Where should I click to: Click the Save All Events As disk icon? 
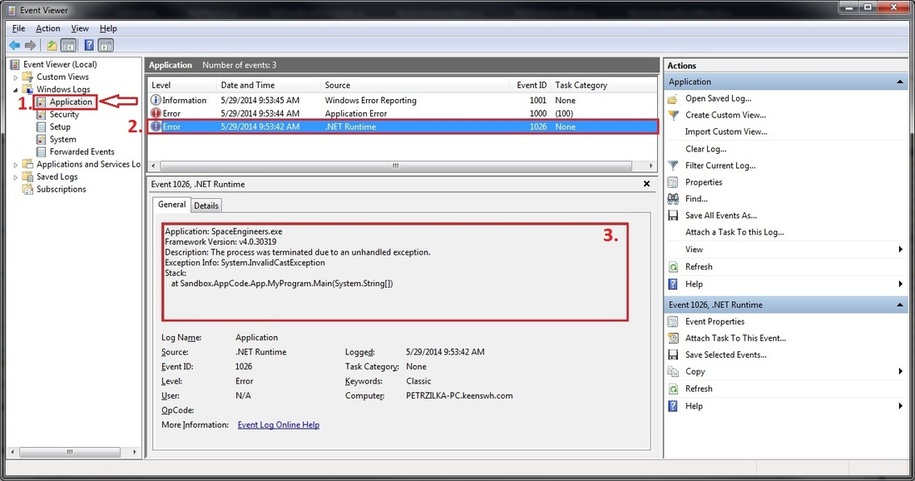(674, 215)
